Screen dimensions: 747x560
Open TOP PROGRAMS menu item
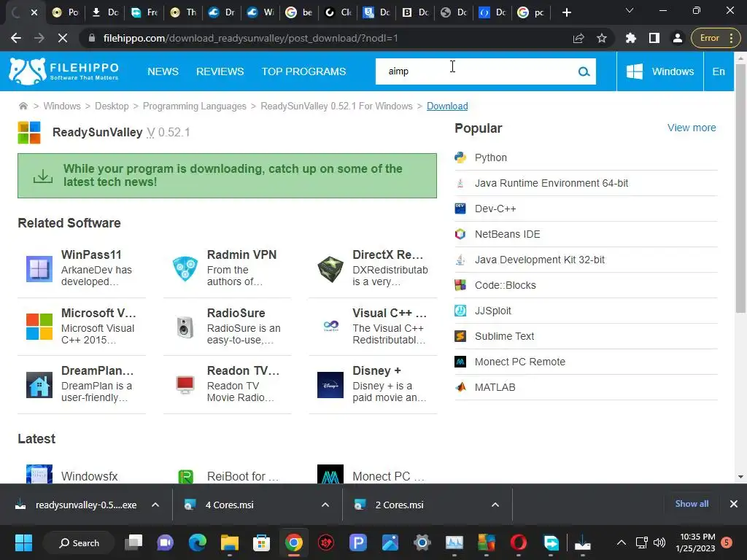[303, 71]
